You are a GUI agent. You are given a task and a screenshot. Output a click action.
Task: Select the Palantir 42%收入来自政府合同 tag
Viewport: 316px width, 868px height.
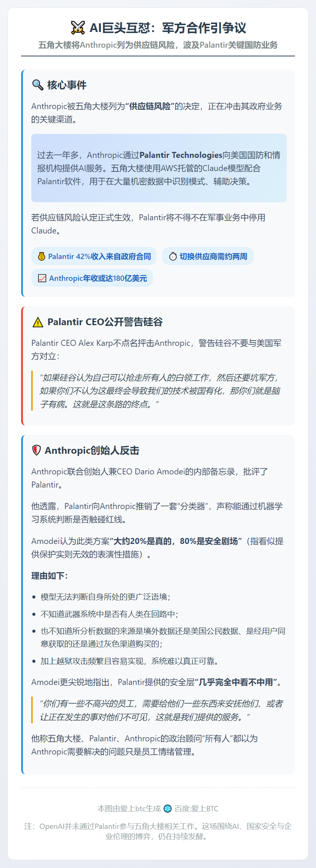tap(94, 256)
